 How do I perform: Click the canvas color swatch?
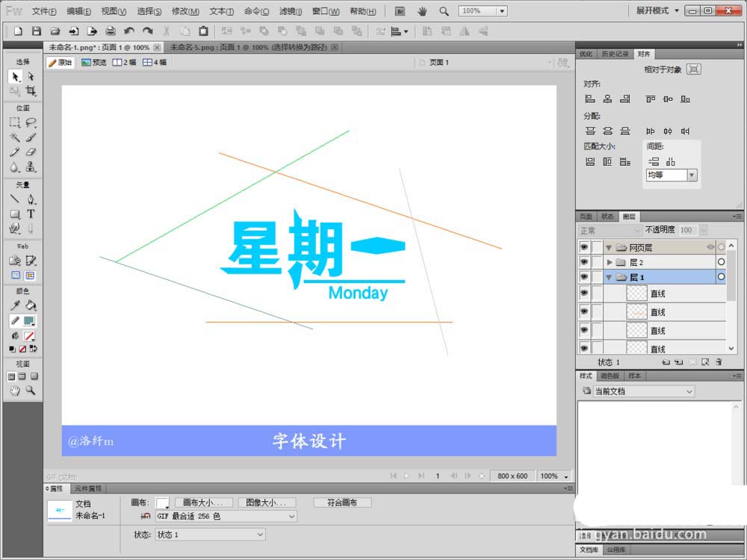click(x=162, y=503)
